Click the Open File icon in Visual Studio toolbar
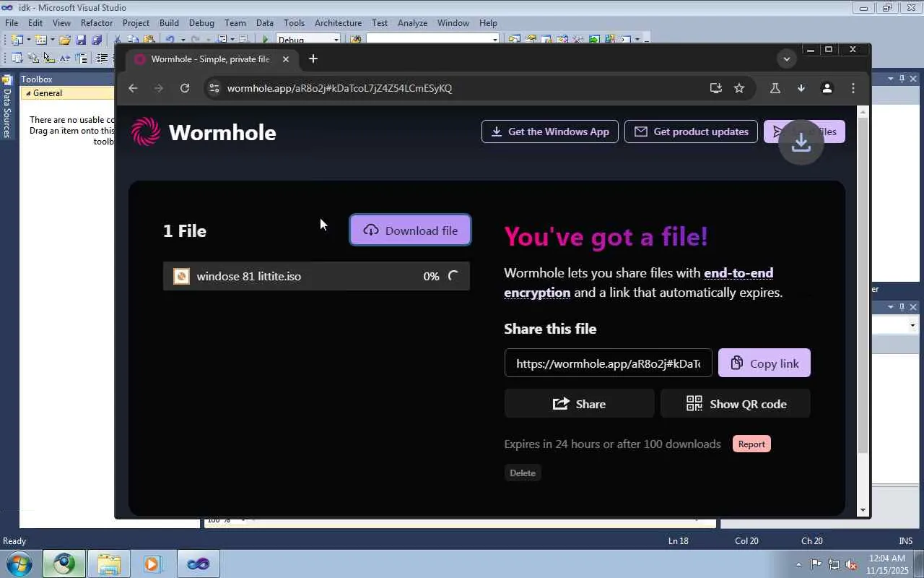 pos(65,40)
